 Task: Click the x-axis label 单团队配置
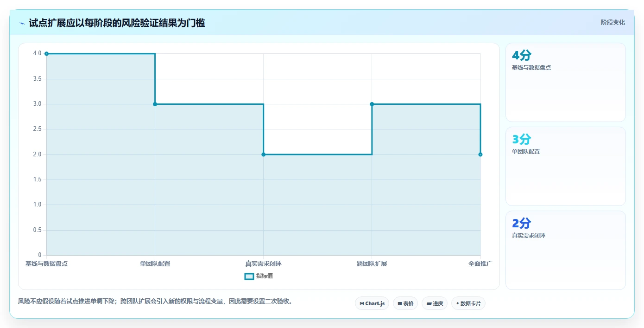tap(155, 264)
